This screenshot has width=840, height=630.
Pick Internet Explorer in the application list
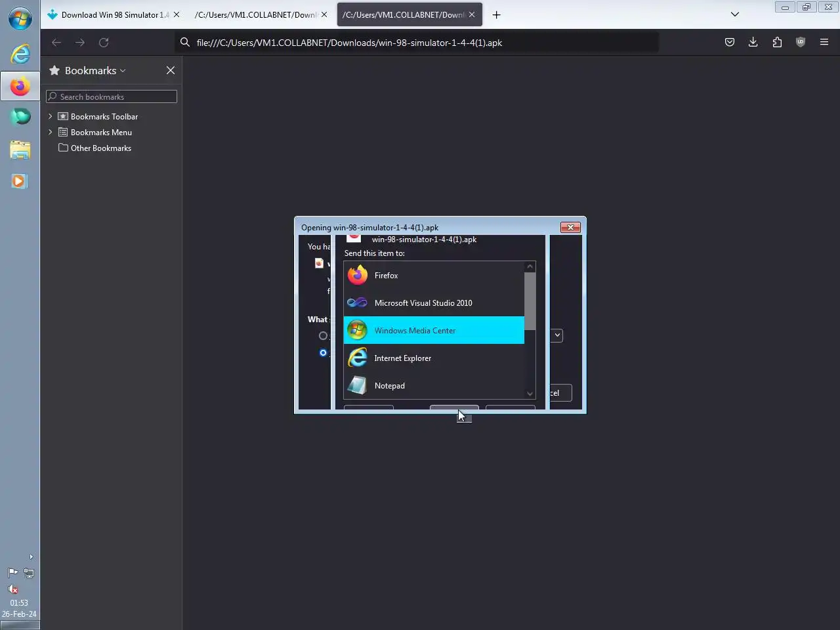click(434, 358)
